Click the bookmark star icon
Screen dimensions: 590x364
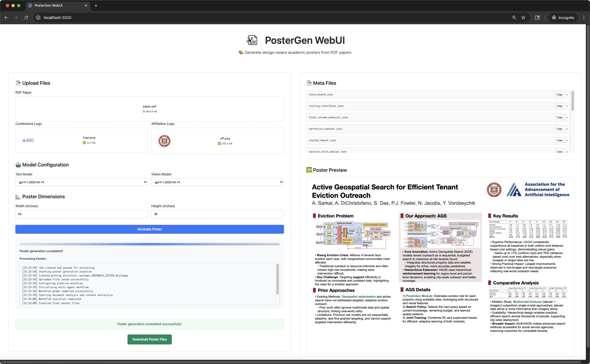(x=523, y=18)
